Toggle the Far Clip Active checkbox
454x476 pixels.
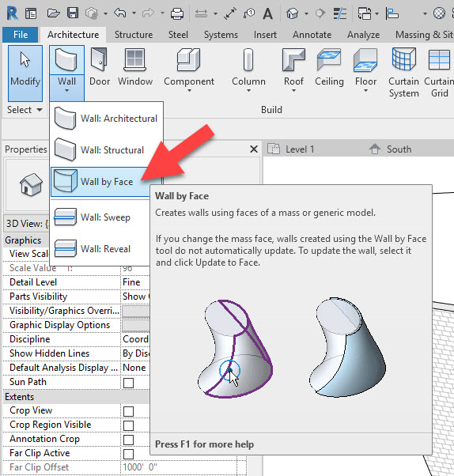tap(128, 454)
